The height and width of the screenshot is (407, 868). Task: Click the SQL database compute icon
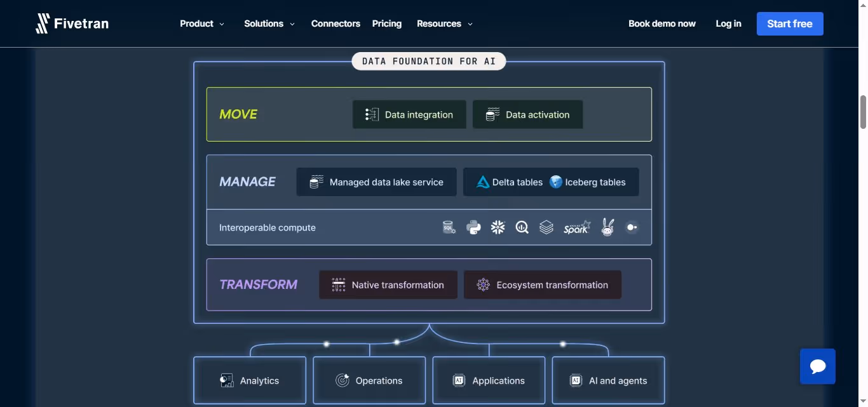(449, 227)
